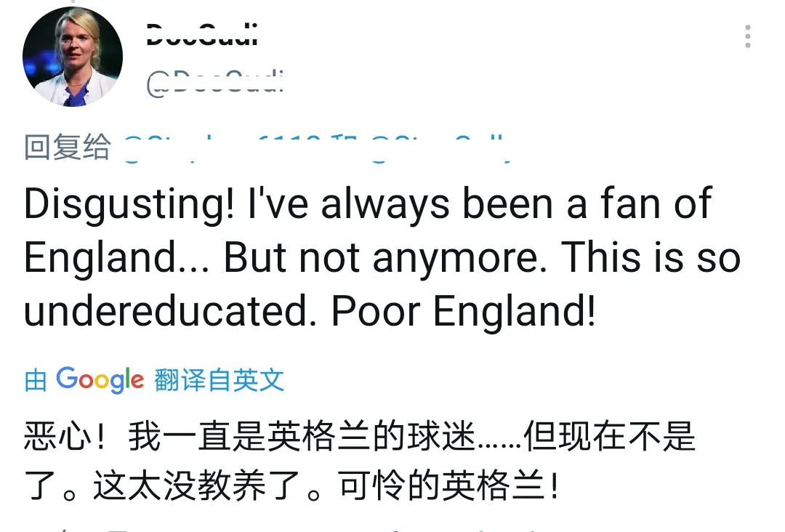
Task: Click the Google logo next to the translation
Action: (100, 379)
